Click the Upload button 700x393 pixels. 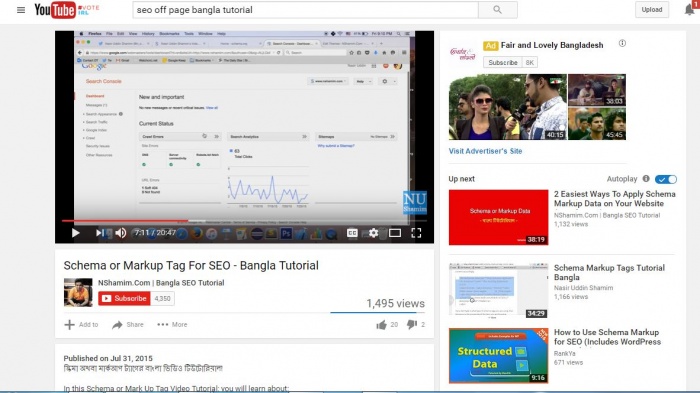(x=652, y=10)
